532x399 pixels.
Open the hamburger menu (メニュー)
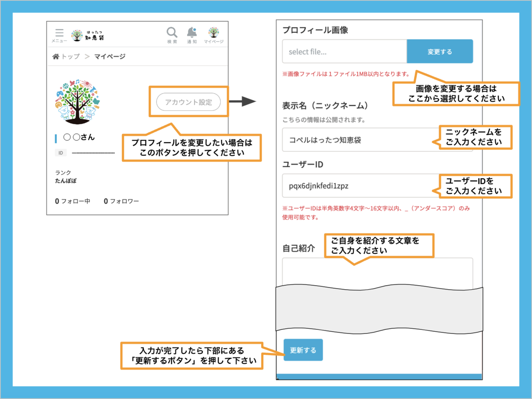[59, 35]
